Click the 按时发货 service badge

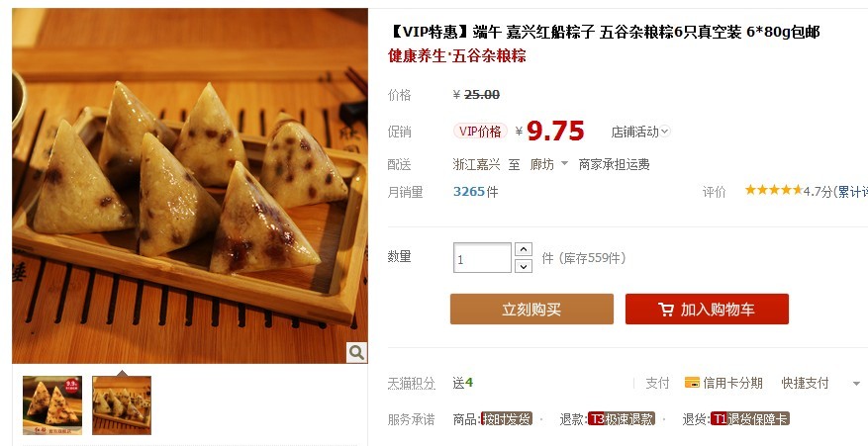coord(507,419)
